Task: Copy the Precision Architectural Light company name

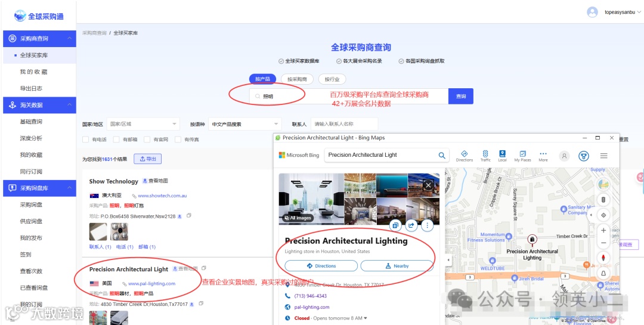Action: [204, 268]
